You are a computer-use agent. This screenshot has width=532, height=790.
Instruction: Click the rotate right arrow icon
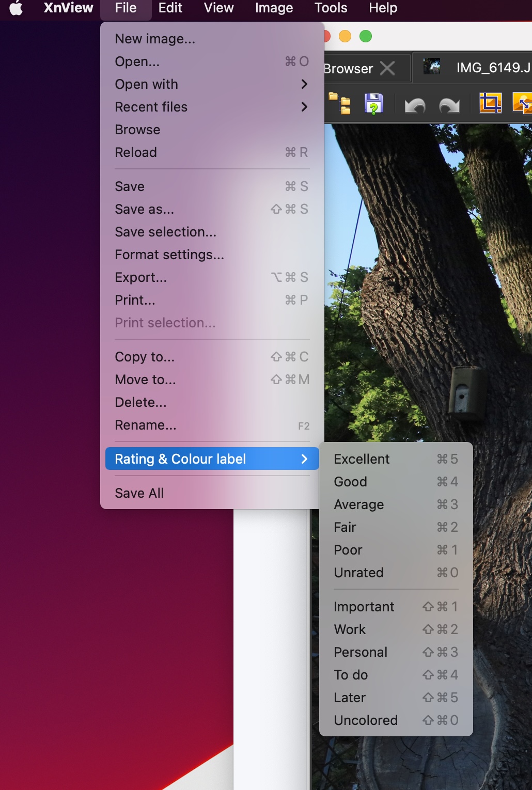click(x=449, y=105)
